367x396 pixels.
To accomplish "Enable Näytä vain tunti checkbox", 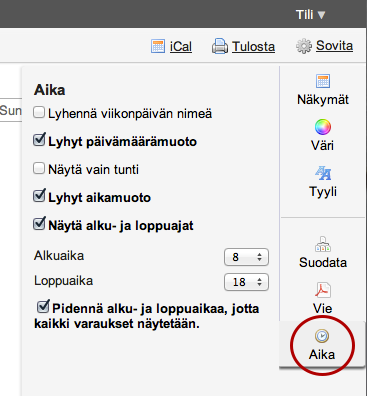I will [x=39, y=168].
